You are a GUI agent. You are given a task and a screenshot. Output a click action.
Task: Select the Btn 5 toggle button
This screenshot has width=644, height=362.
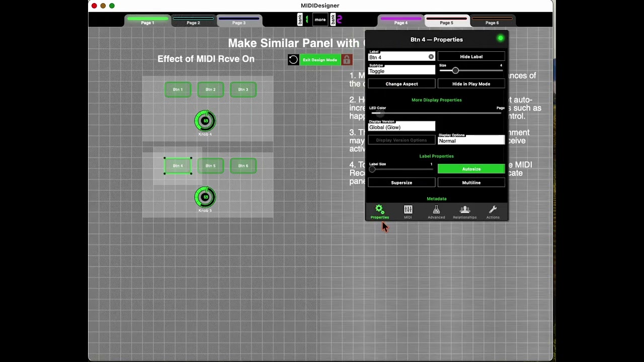(210, 166)
